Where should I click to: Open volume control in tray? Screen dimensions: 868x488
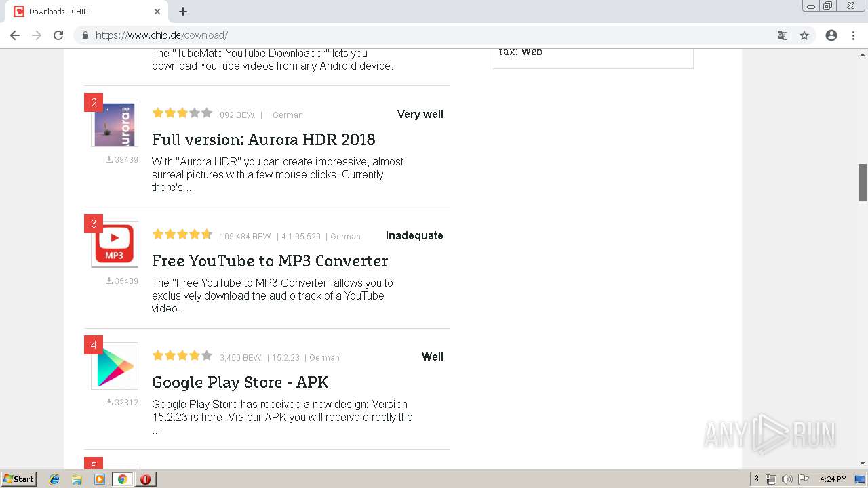[787, 479]
